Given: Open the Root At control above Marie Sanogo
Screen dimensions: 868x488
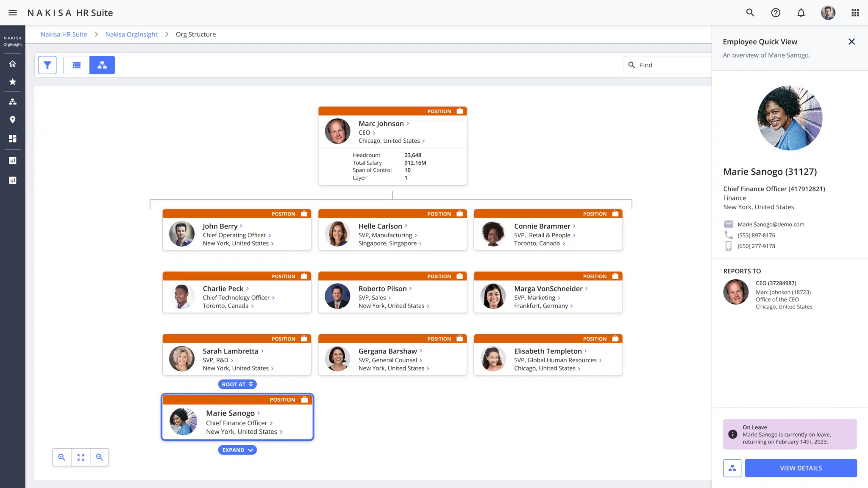Looking at the screenshot, I should coord(237,384).
